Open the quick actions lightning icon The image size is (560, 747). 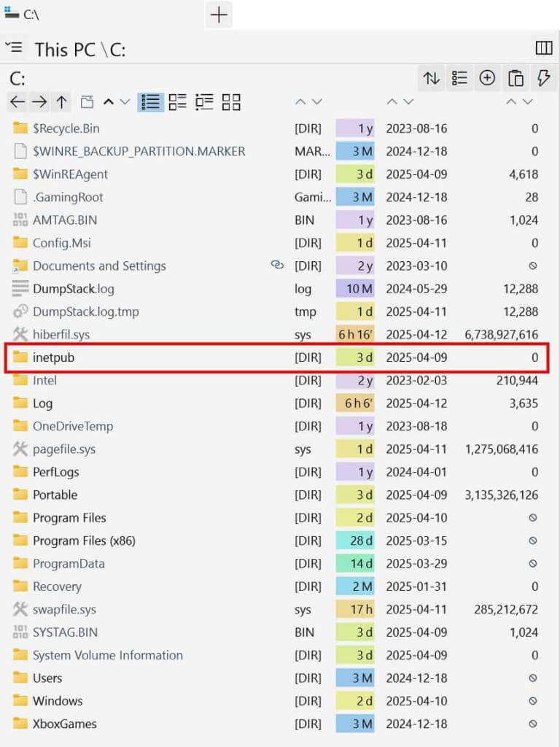coord(544,77)
